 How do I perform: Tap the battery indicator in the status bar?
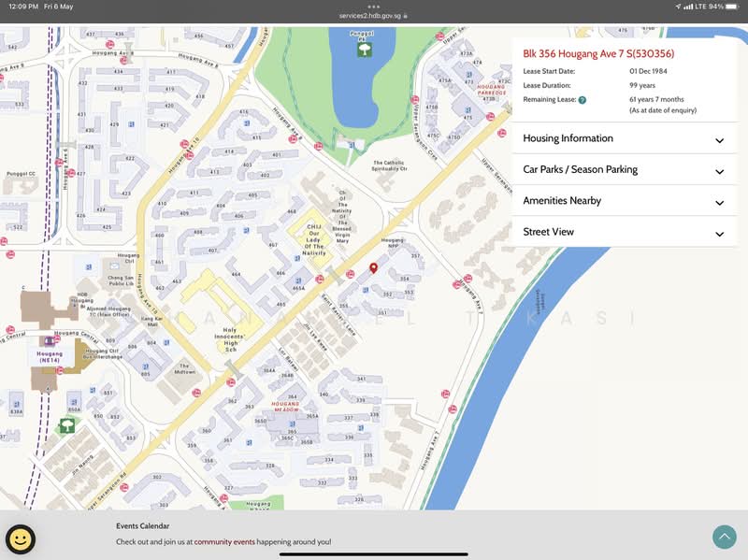[x=732, y=7]
